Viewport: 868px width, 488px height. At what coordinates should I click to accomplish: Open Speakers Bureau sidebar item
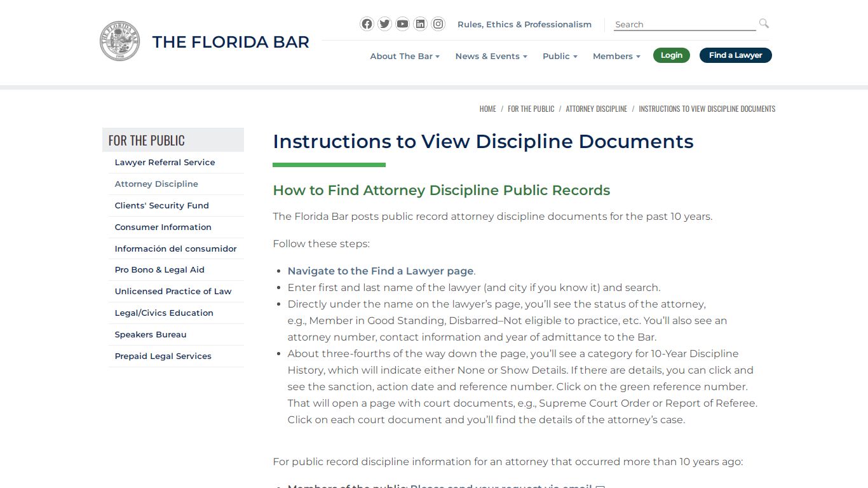coord(176,334)
